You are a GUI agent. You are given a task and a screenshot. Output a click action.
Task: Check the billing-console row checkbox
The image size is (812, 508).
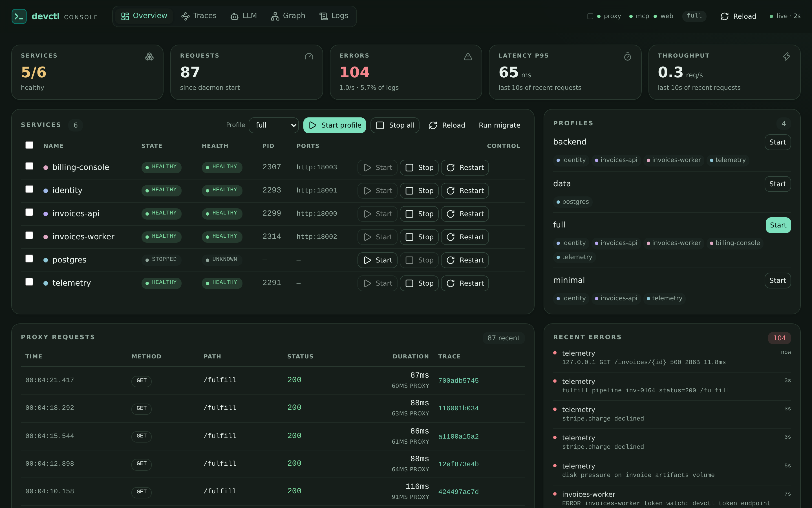click(x=29, y=166)
